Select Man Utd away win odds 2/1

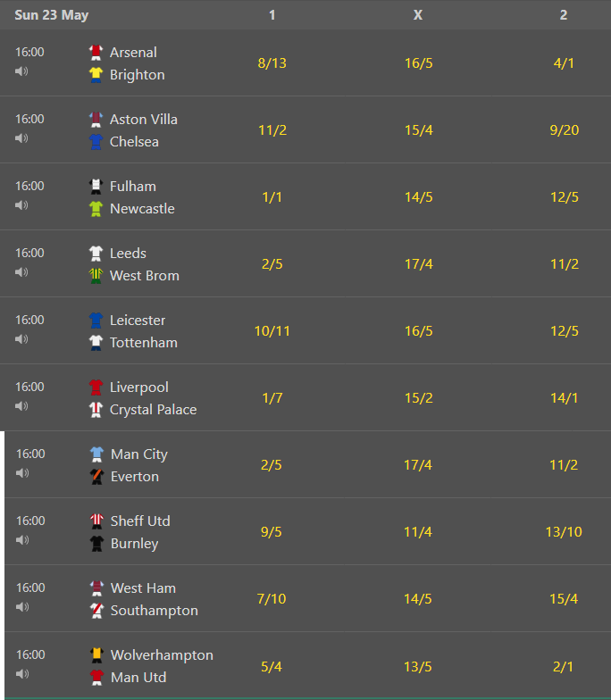pos(563,666)
